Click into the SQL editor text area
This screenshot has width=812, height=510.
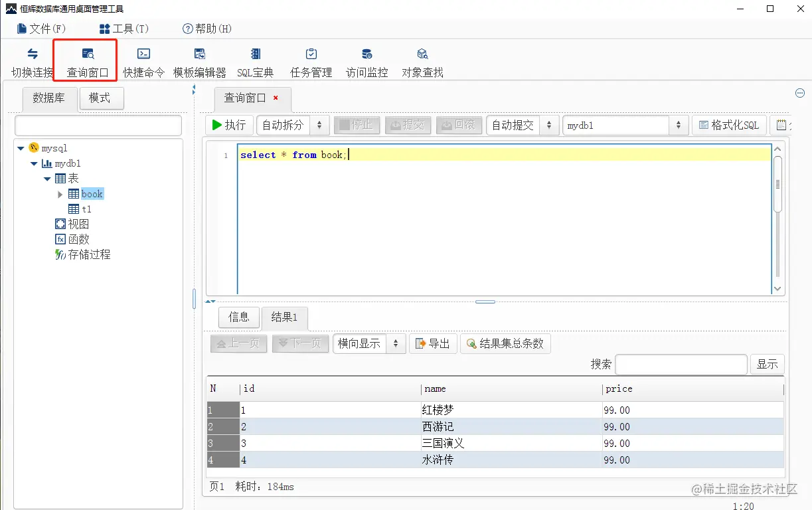click(x=505, y=219)
